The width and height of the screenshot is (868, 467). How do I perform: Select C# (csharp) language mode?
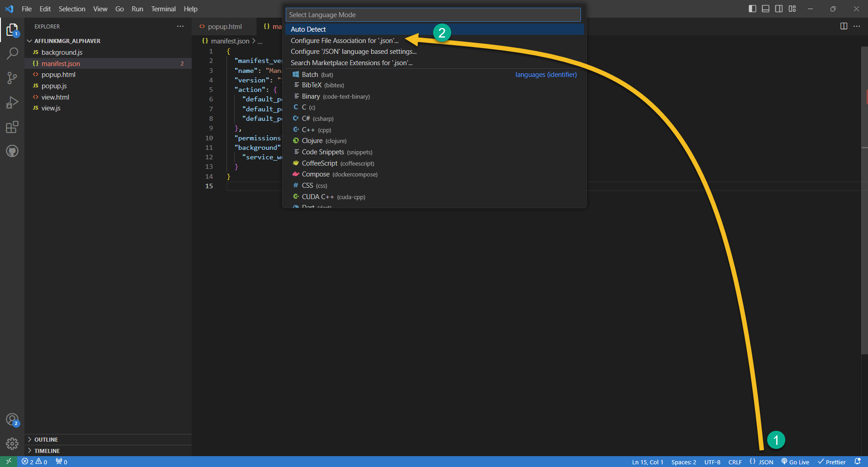[x=434, y=119]
